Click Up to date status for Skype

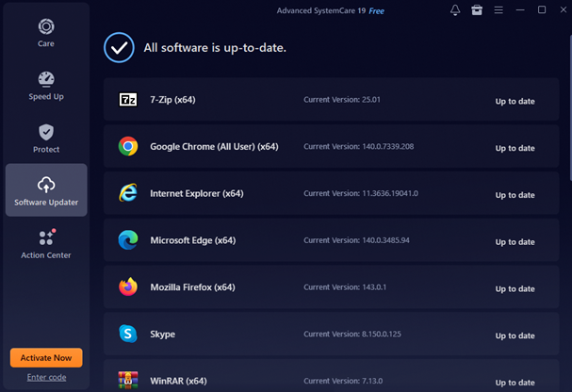click(515, 335)
